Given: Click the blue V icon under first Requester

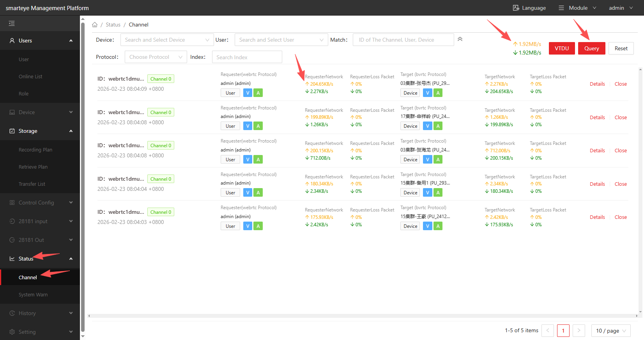Looking at the screenshot, I should (x=248, y=93).
